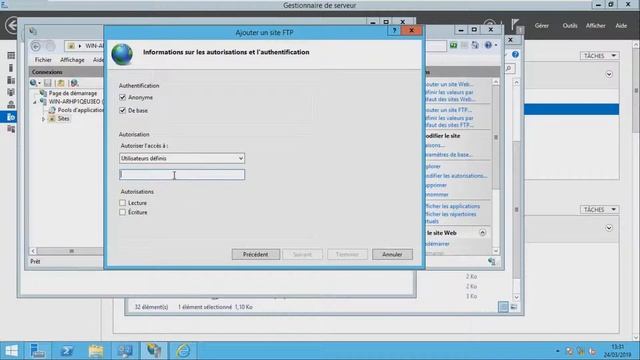This screenshot has width=640, height=360.
Task: Click the connect globe icon in Connexions toolbar
Action: [33, 83]
